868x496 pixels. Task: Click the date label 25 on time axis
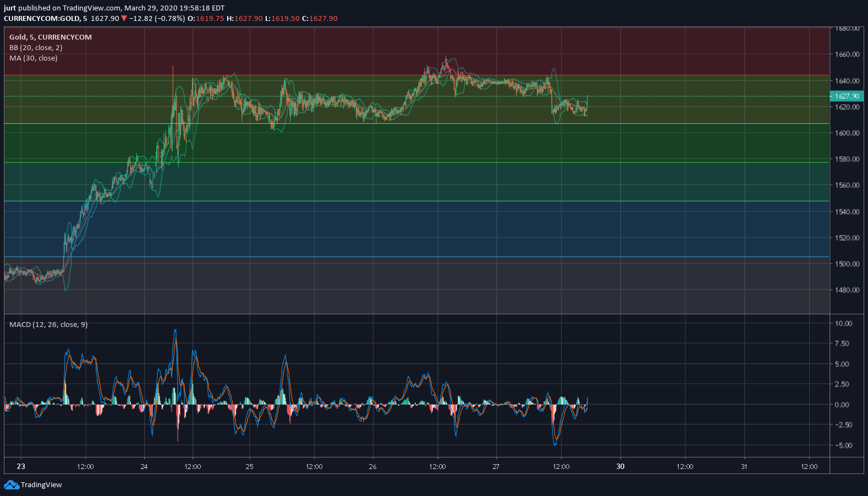250,466
